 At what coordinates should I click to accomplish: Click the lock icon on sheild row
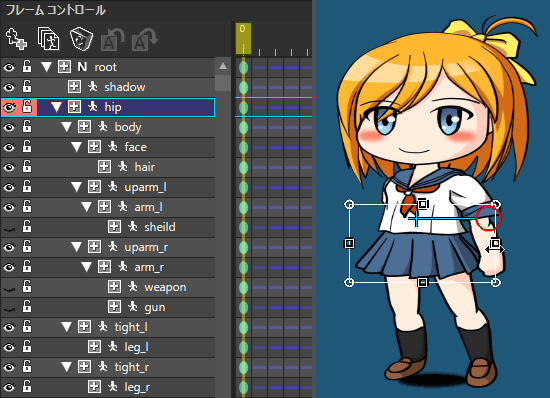(x=27, y=227)
